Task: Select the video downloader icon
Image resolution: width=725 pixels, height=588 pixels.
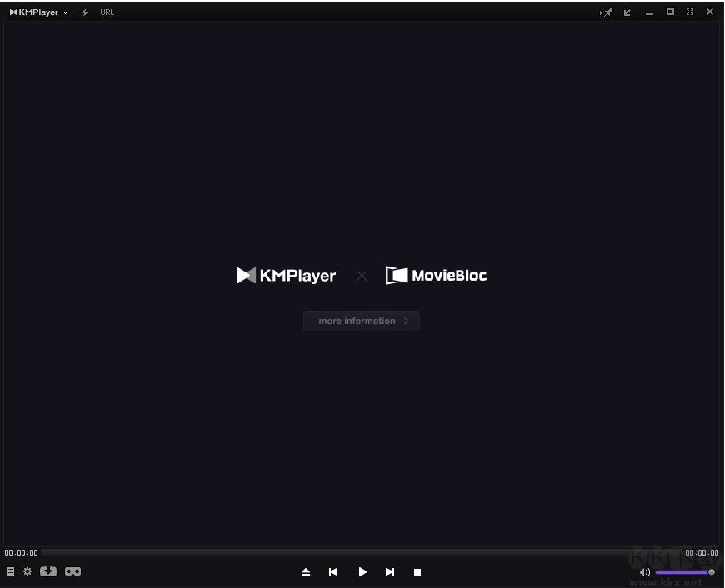Action: coord(48,571)
